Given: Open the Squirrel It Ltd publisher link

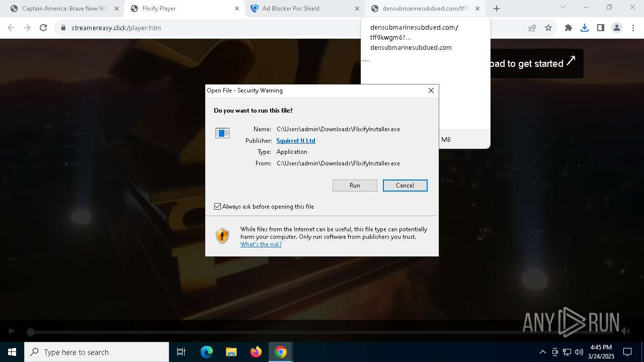Looking at the screenshot, I should point(296,141).
